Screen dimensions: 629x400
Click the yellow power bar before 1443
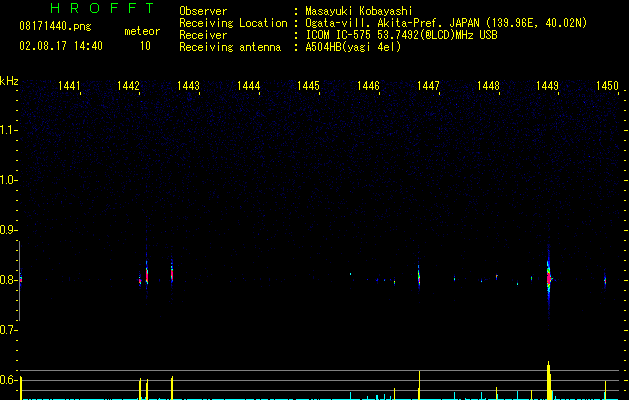click(x=172, y=388)
